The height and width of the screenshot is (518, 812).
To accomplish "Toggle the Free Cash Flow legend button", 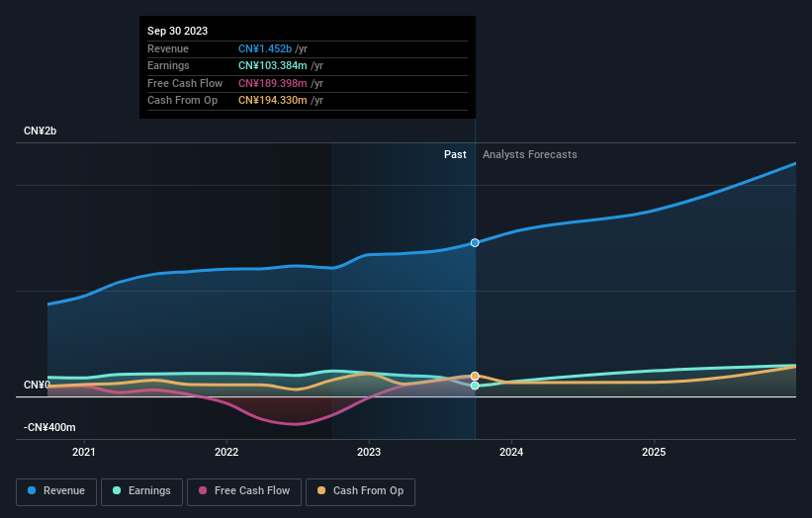I will 244,491.
